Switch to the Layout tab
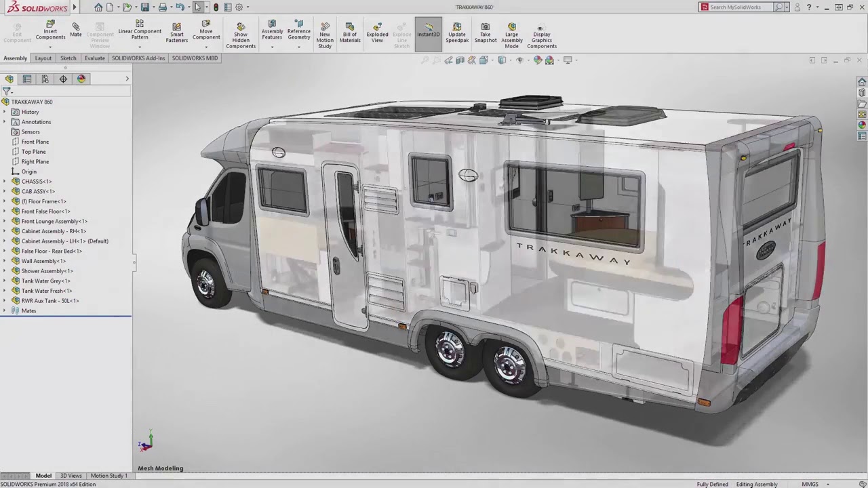 click(43, 58)
